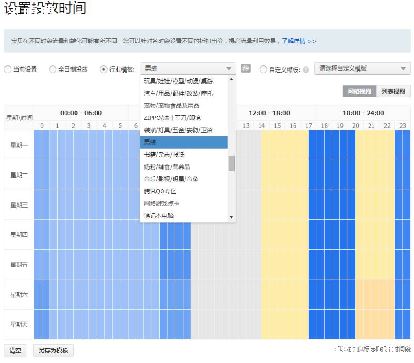Click the 星期六 row label
This screenshot has width=414, height=363.
19,294
